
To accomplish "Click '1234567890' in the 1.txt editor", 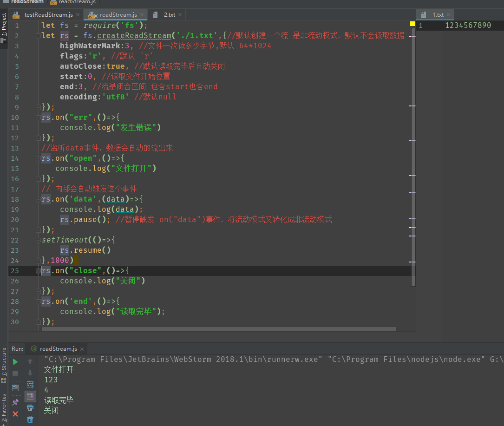I will 468,25.
